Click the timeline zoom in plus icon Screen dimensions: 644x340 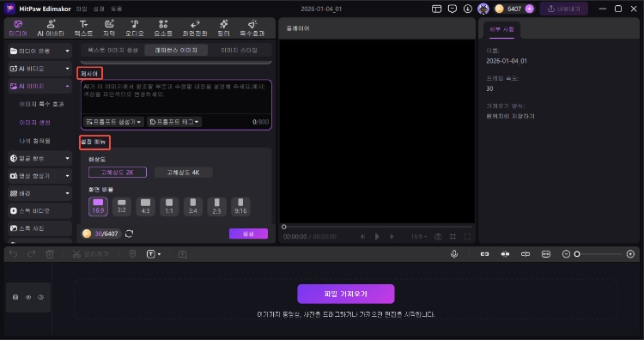(x=630, y=254)
